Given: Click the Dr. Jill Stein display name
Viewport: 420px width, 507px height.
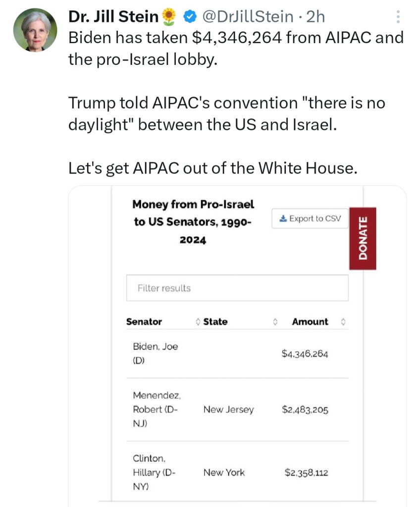Looking at the screenshot, I should click(x=113, y=17).
